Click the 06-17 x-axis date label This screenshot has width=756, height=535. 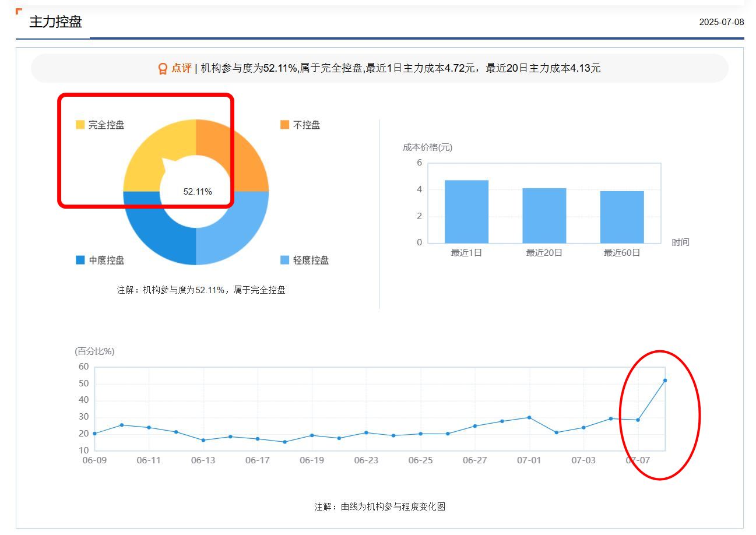point(258,460)
